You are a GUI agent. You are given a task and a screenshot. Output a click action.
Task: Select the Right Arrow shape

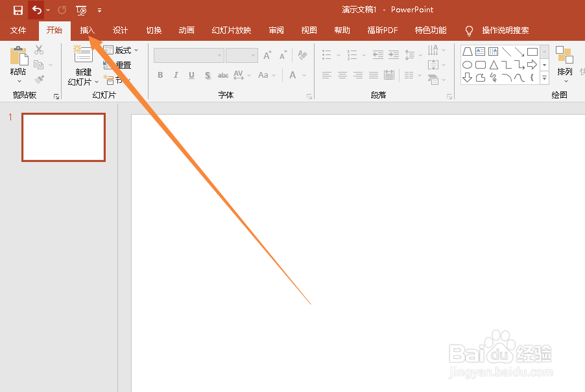coord(532,64)
